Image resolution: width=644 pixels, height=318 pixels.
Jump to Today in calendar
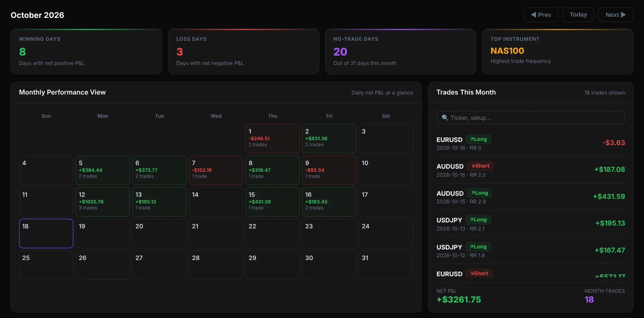point(578,15)
